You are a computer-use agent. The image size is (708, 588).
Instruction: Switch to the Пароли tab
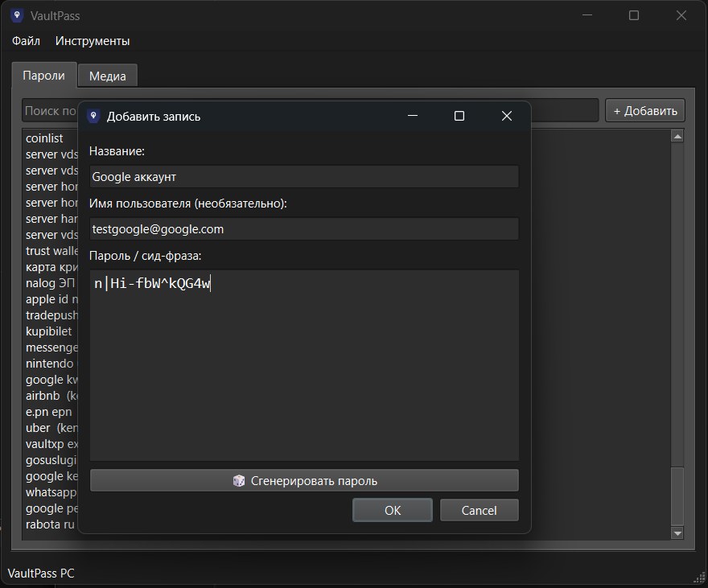tap(43, 76)
